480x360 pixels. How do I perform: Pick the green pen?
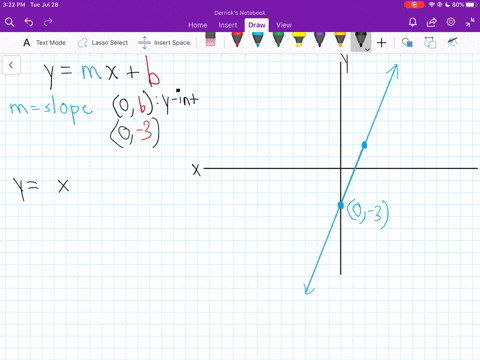pyautogui.click(x=278, y=39)
